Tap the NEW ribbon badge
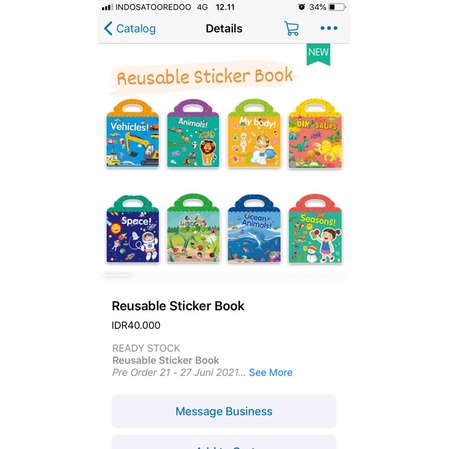Viewport: 449px width, 449px height. pos(318,54)
